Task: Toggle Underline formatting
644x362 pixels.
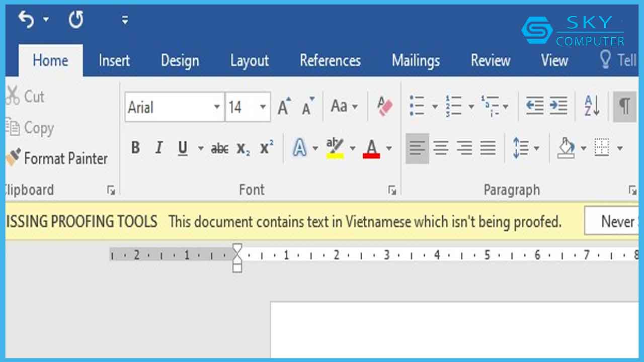Action: tap(183, 148)
